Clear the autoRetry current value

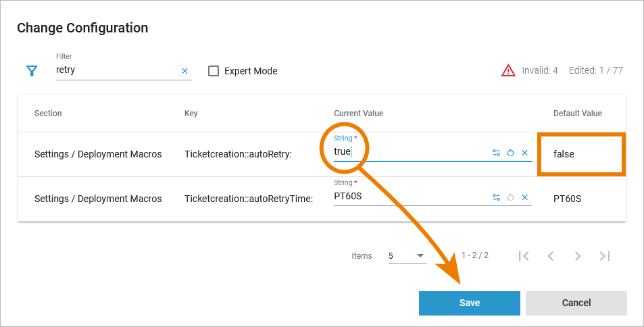[x=524, y=153]
